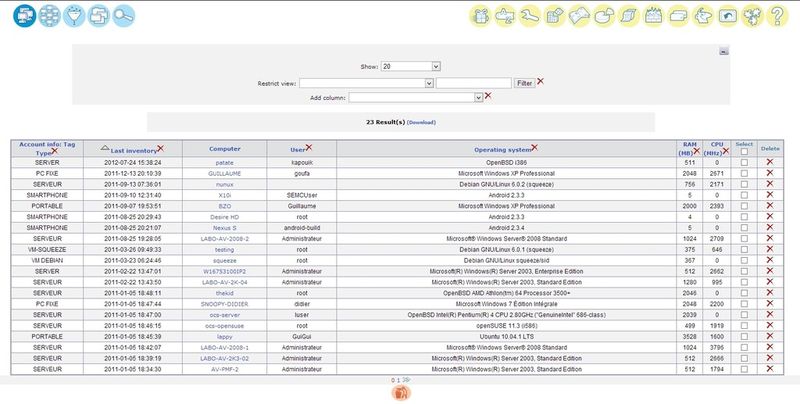
Task: Click the 'VM-SQUEEZE' tag cell
Action: tap(47, 250)
